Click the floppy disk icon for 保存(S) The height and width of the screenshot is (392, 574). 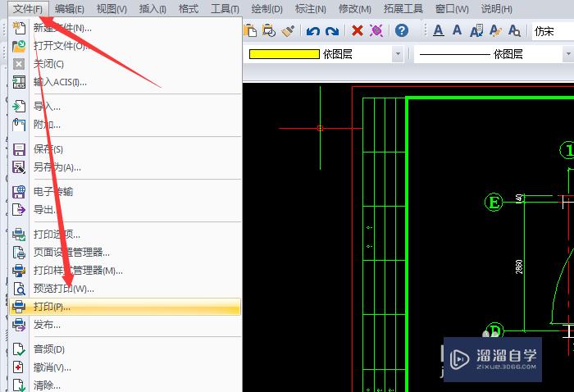(x=19, y=149)
